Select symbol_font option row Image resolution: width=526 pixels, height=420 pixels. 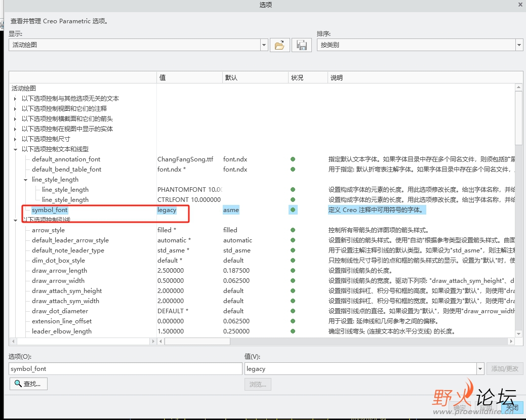[x=50, y=210]
